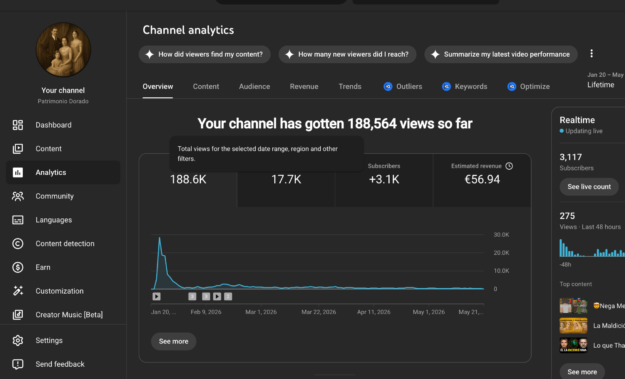The height and width of the screenshot is (379, 625).
Task: Open the three-dot more options menu
Action: coord(592,53)
